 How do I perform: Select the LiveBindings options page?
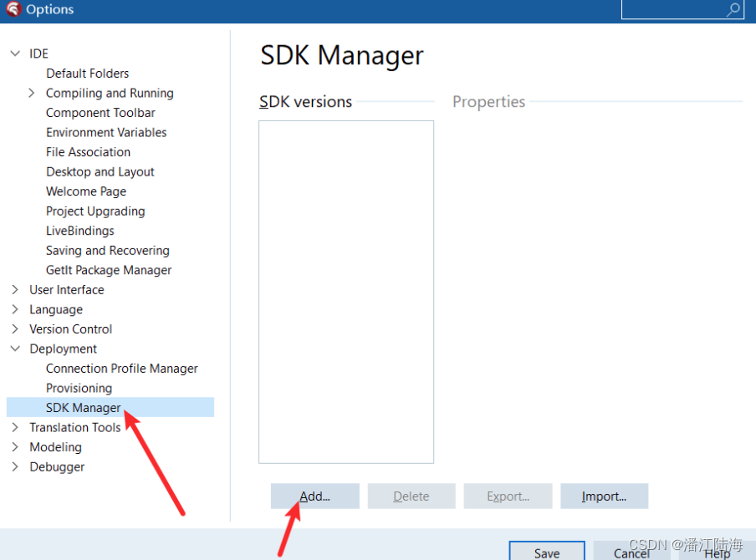click(79, 230)
